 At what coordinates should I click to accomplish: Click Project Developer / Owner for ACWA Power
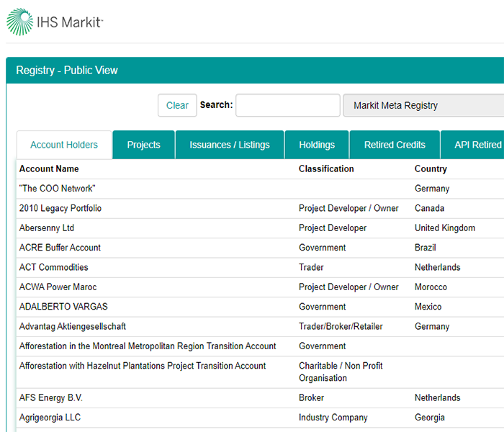click(348, 287)
